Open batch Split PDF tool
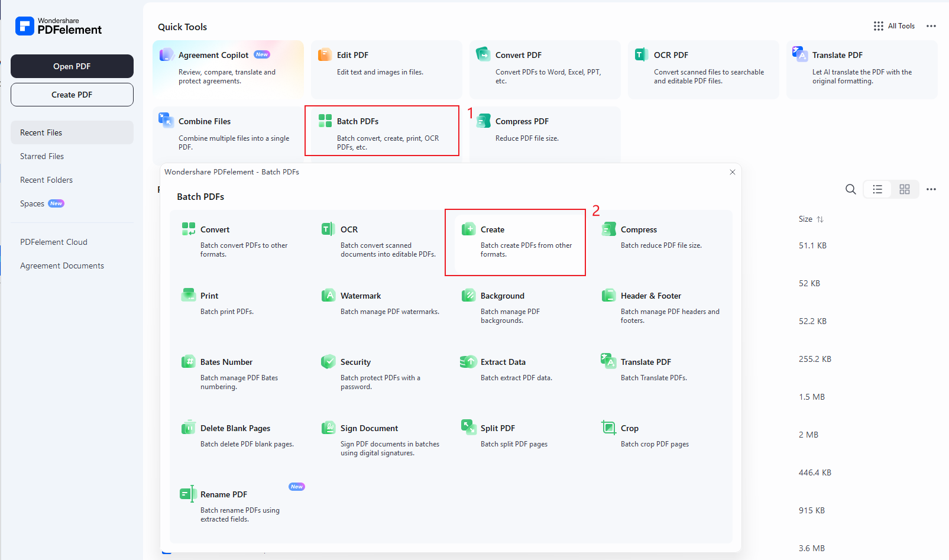 520,441
